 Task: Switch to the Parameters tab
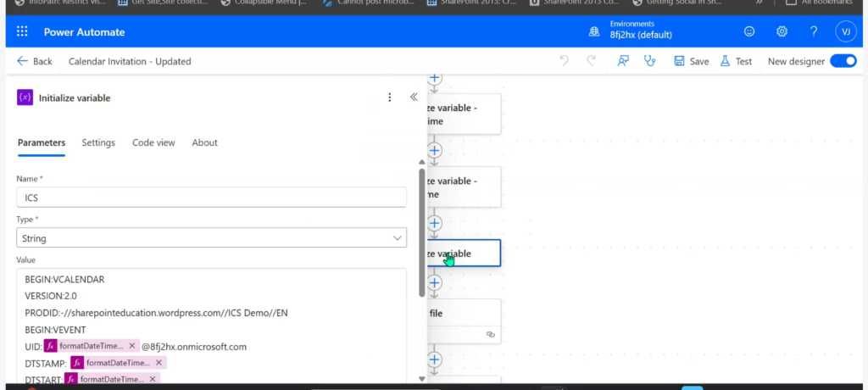click(x=42, y=143)
